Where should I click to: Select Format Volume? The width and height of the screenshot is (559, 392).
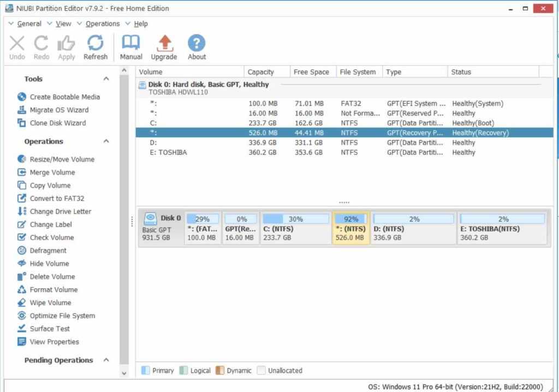(47, 289)
